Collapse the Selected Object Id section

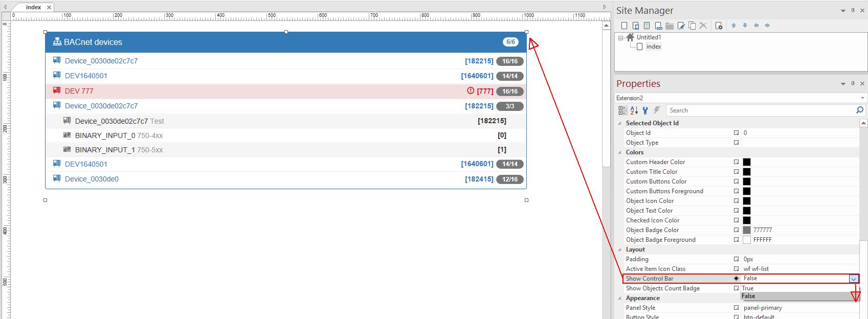point(620,123)
